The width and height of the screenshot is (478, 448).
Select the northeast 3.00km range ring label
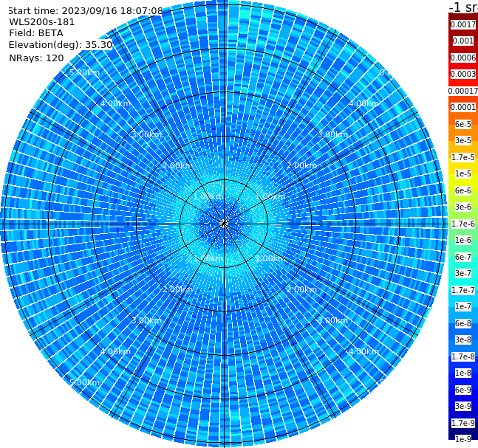pyautogui.click(x=332, y=134)
